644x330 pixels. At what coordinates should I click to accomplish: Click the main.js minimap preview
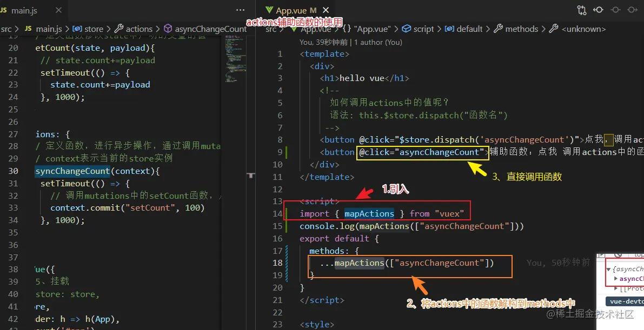pyautogui.click(x=235, y=58)
